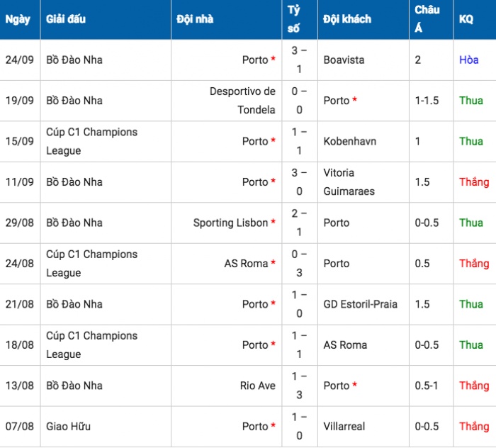Click the Sporting Lisbon team name
The width and height of the screenshot is (496, 448).
[x=231, y=223]
